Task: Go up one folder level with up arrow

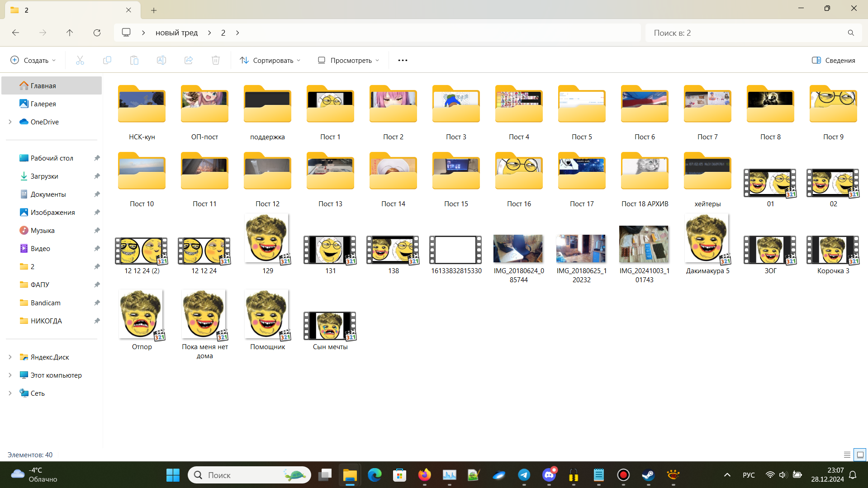Action: 70,33
